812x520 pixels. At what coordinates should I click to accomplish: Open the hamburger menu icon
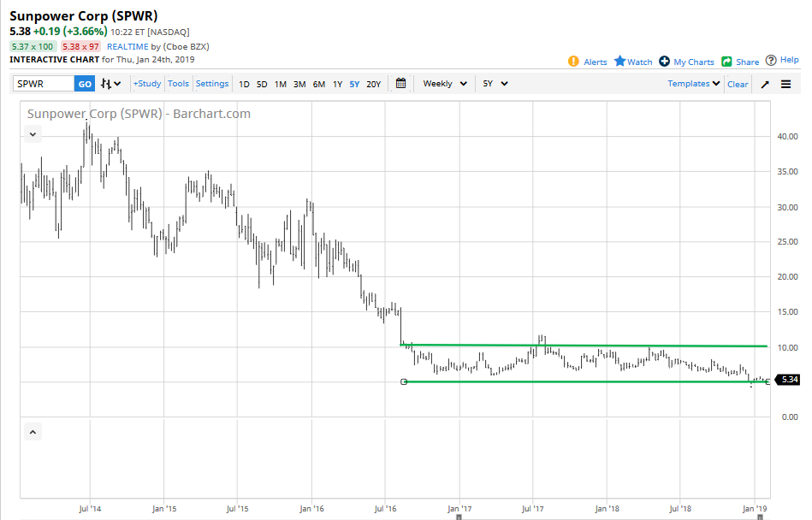786,85
